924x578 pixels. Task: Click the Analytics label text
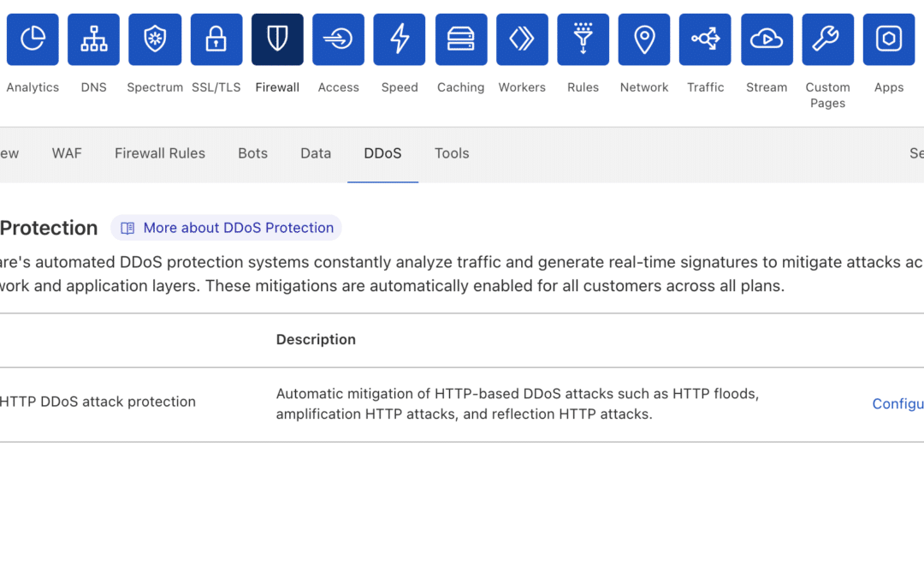point(33,87)
